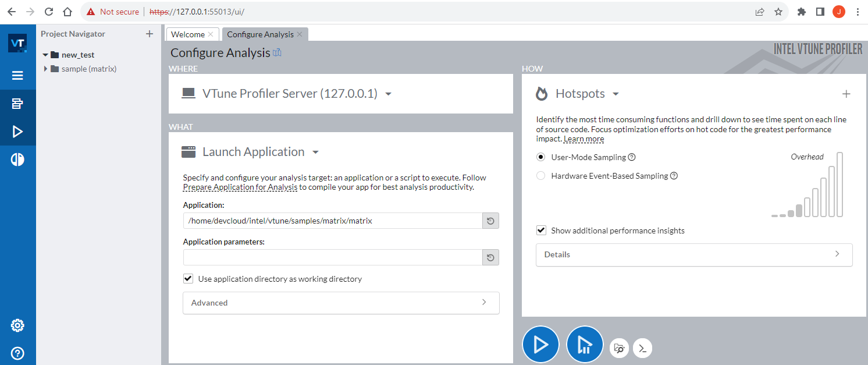Select the User-Mode Sampling radio button
The image size is (868, 365).
click(540, 157)
